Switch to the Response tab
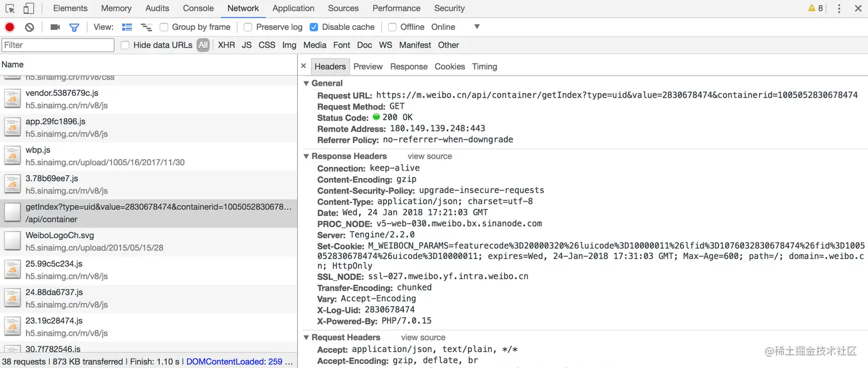 click(409, 67)
